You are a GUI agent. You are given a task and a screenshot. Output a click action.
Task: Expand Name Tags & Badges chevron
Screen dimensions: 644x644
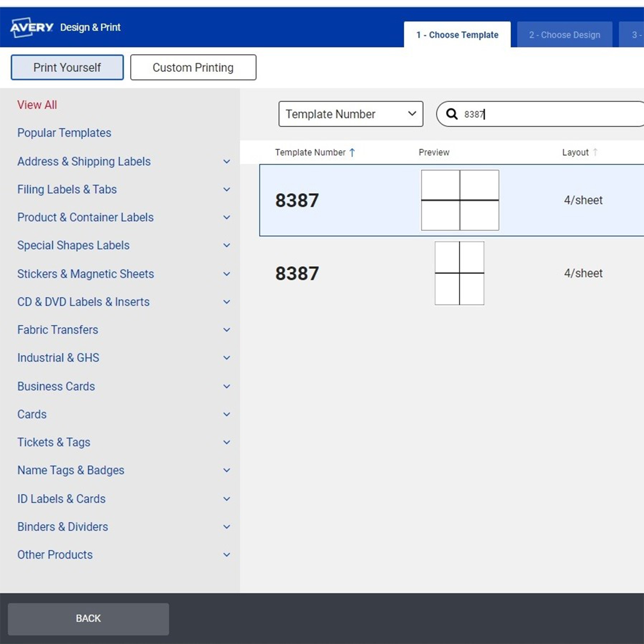coord(227,470)
